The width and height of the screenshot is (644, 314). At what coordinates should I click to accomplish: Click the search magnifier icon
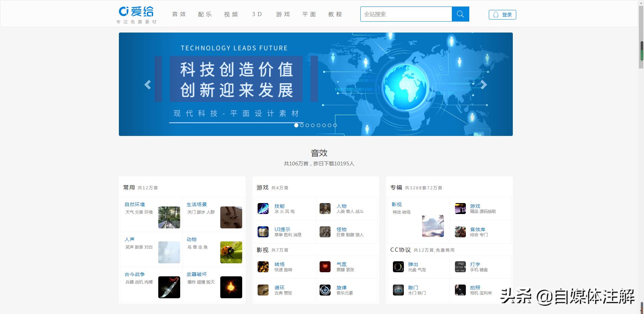click(x=460, y=14)
